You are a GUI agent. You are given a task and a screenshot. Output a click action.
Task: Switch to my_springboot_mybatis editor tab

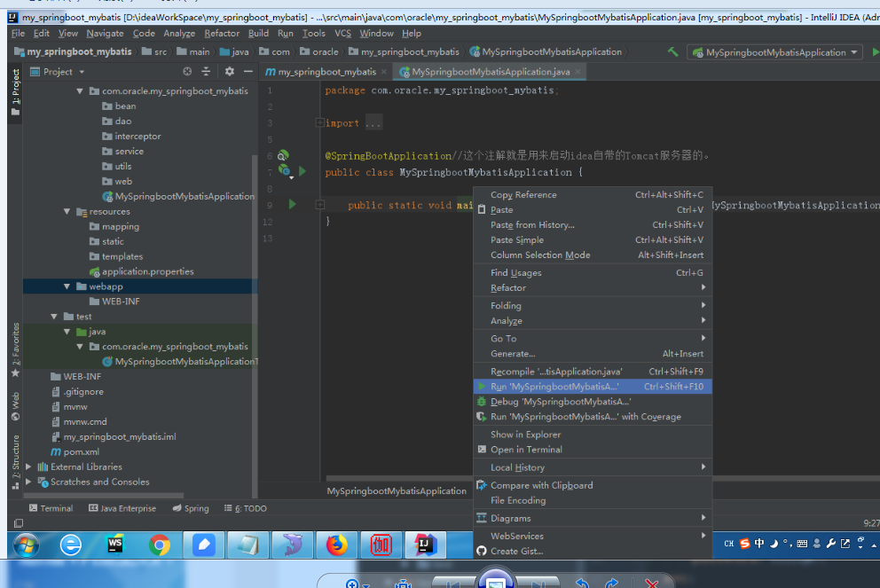click(x=326, y=72)
